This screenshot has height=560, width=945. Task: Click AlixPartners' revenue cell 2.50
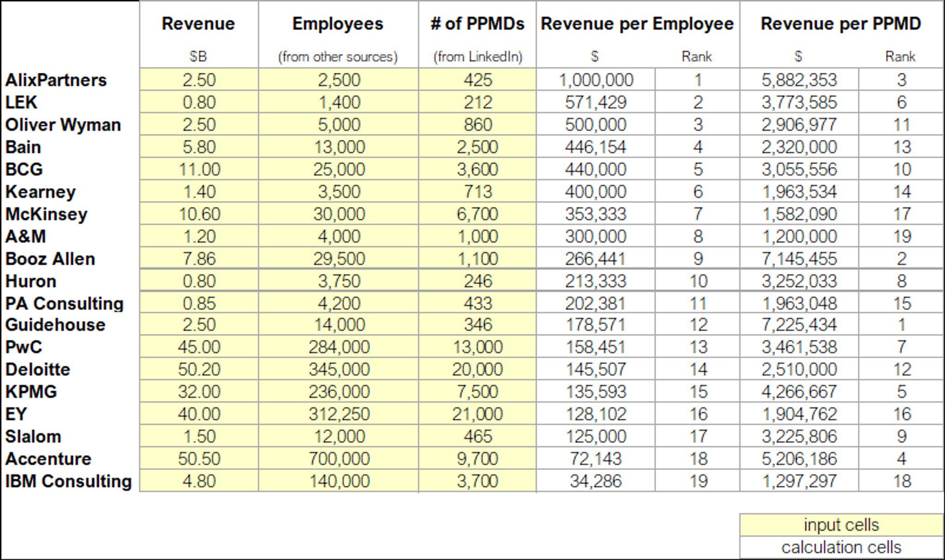[199, 80]
